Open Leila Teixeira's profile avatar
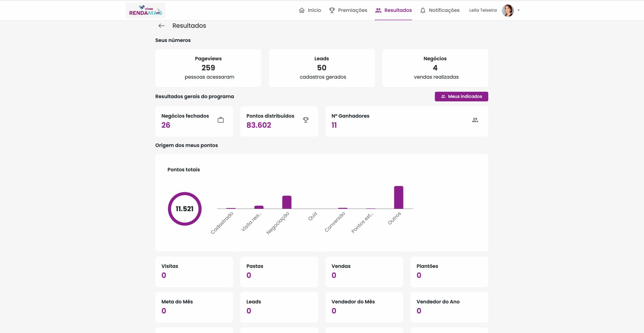Image resolution: width=644 pixels, height=333 pixels. tap(508, 10)
